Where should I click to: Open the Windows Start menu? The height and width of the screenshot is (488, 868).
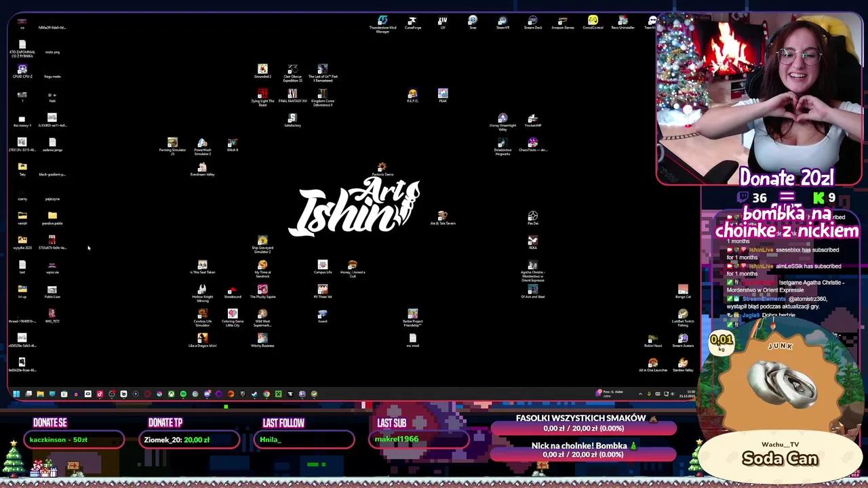[16, 394]
